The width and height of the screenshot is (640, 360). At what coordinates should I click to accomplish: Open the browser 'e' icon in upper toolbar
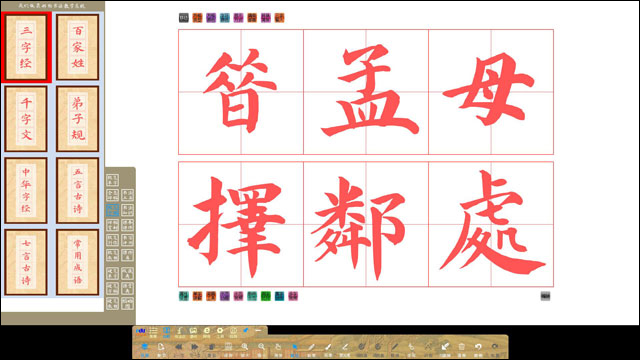tap(207, 330)
